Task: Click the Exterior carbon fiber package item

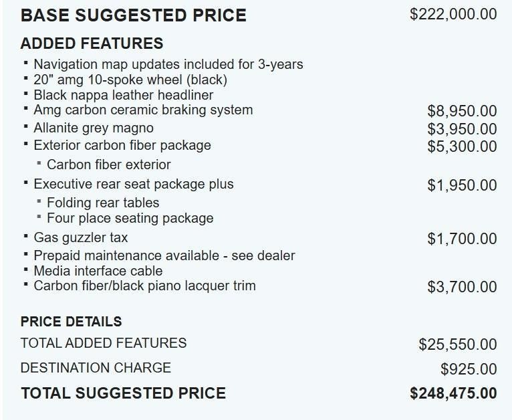Action: (x=122, y=145)
